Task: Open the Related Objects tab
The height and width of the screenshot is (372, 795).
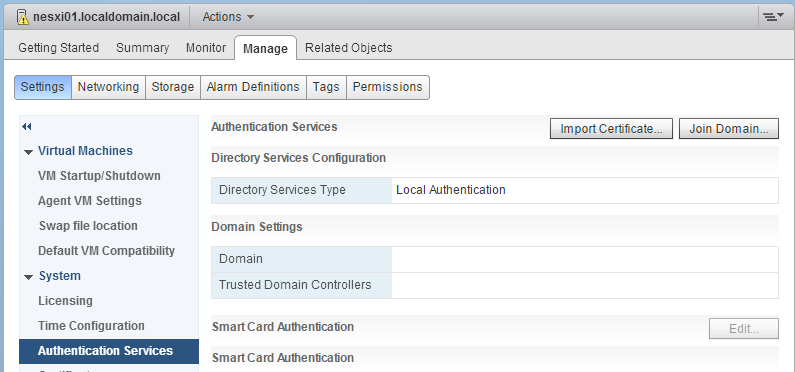Action: point(348,48)
